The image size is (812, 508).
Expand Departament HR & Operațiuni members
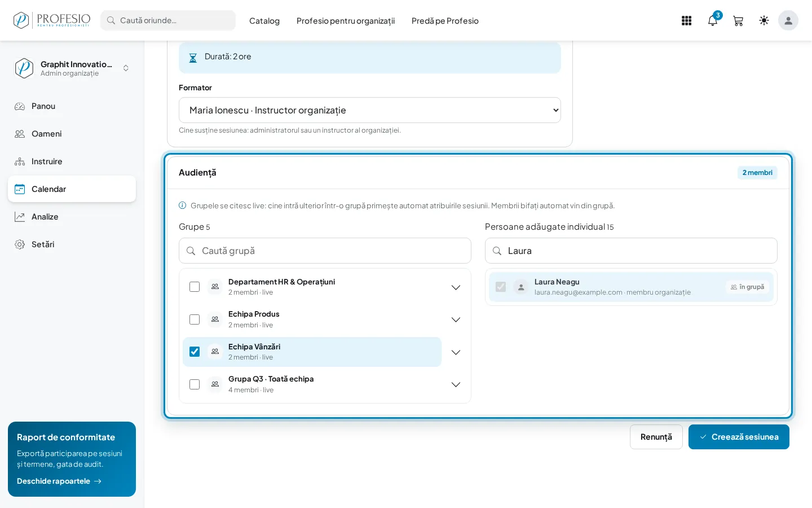point(456,287)
